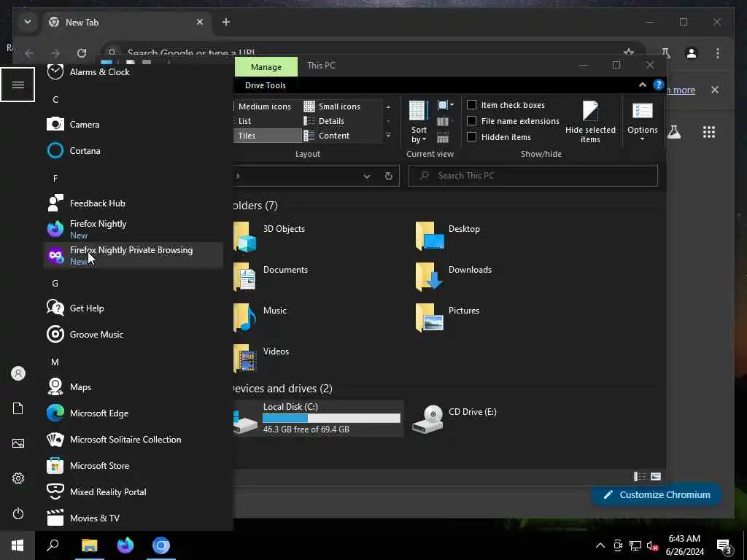747x560 pixels.
Task: Open the Group by dropdown button
Action: click(446, 105)
